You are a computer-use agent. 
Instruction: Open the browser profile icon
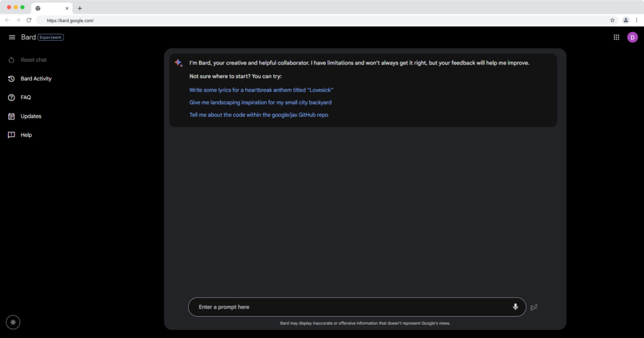point(626,20)
